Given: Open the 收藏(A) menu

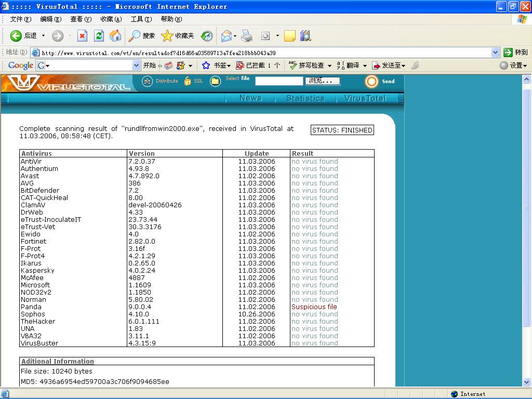Looking at the screenshot, I should click(111, 19).
